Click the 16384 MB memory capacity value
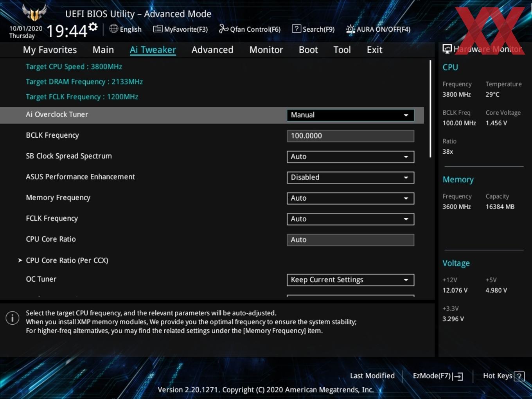The width and height of the screenshot is (532, 399). [x=500, y=207]
